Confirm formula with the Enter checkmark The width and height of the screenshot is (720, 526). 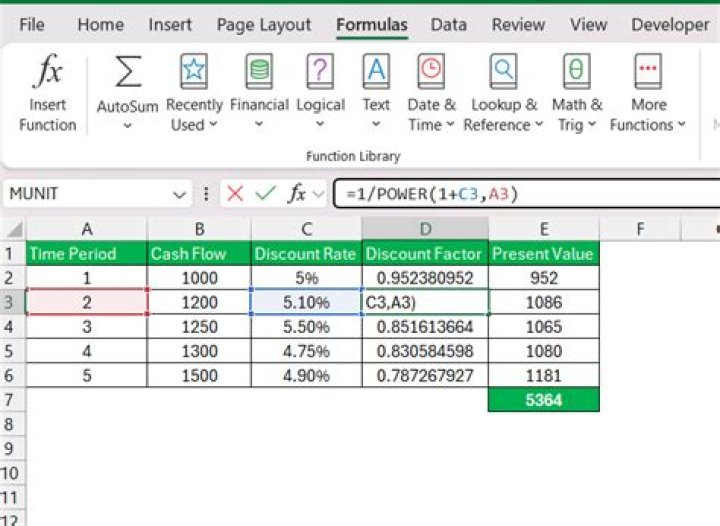tap(266, 194)
